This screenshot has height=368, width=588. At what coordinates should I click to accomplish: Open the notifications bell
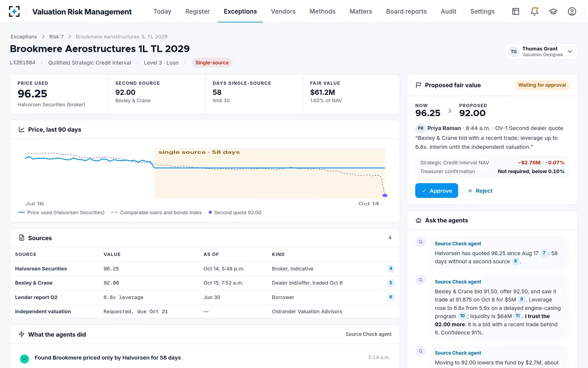(x=535, y=11)
